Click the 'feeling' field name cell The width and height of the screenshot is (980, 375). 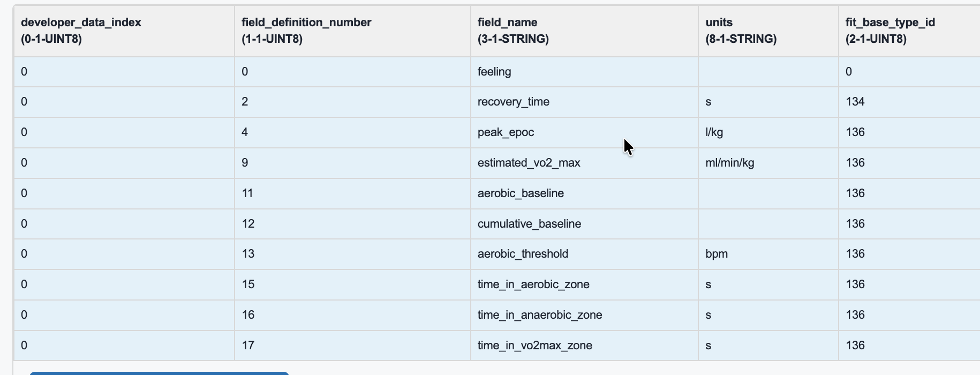click(494, 72)
